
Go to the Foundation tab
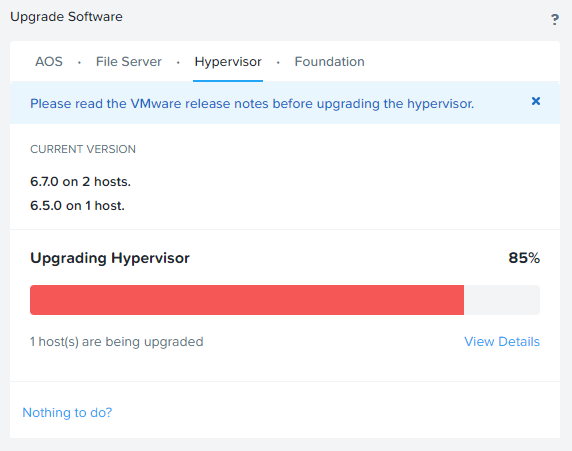[x=329, y=61]
